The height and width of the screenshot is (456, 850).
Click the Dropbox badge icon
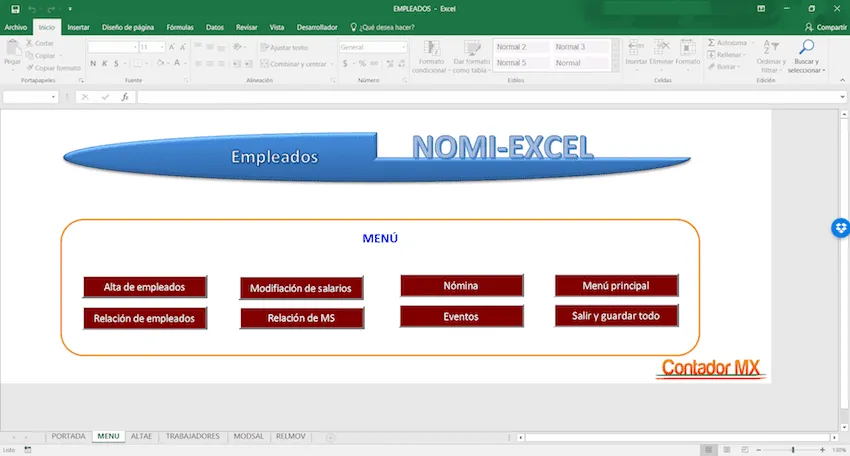coord(840,228)
